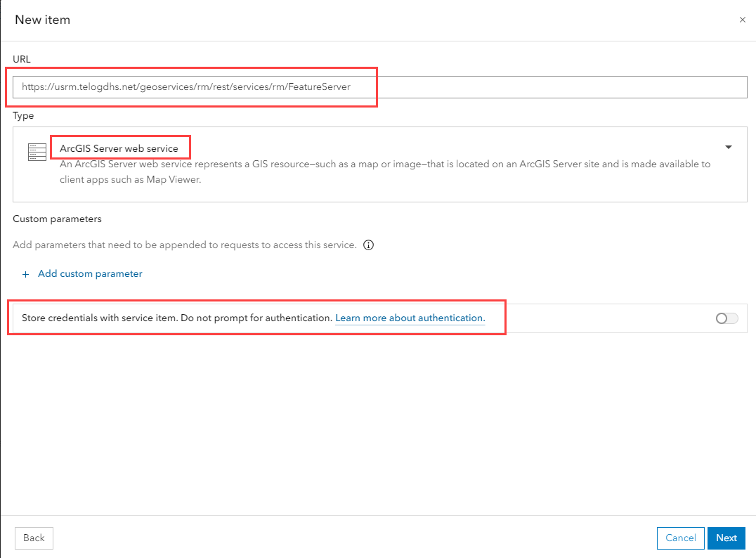Click the Type description text about GIS resource
The image size is (756, 558).
coord(384,171)
